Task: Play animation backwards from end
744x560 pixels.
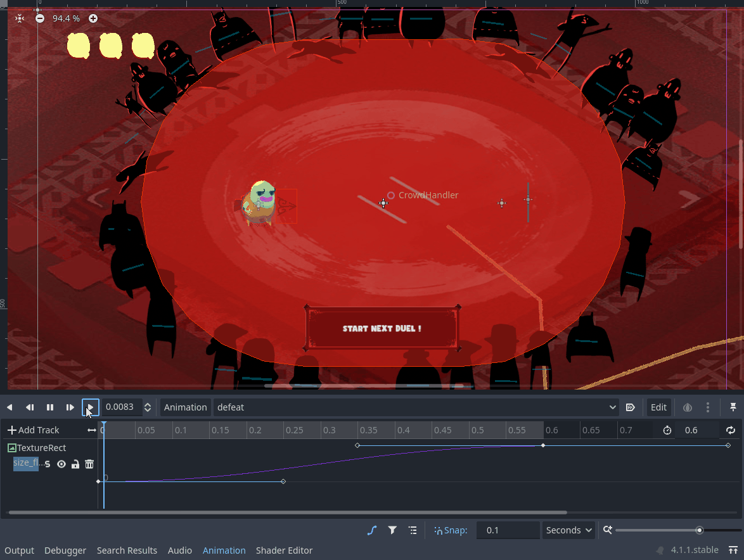Action: point(30,407)
